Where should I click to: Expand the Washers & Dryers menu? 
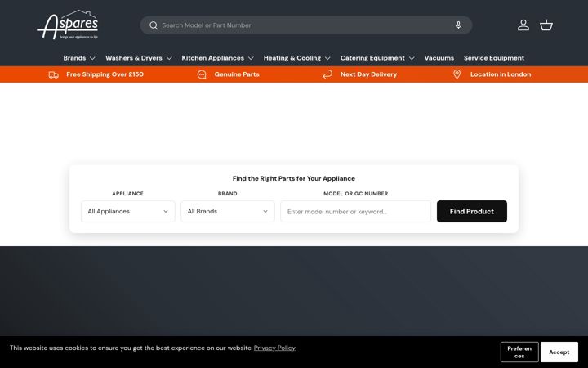[x=138, y=58]
